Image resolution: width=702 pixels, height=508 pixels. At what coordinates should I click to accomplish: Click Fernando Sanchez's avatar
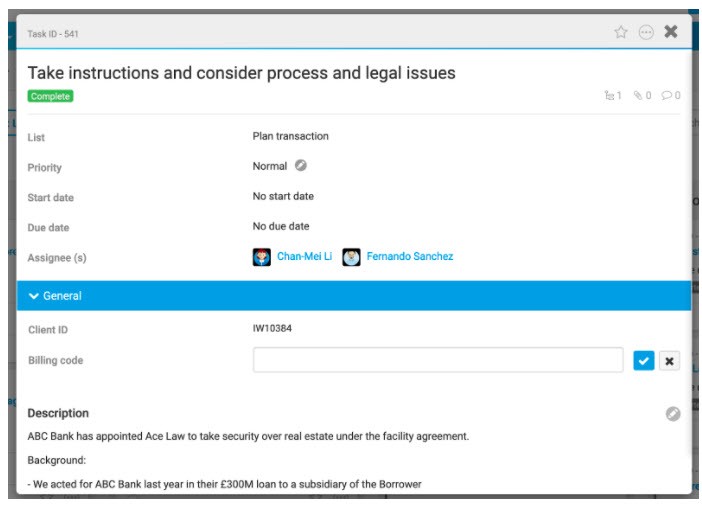[351, 257]
